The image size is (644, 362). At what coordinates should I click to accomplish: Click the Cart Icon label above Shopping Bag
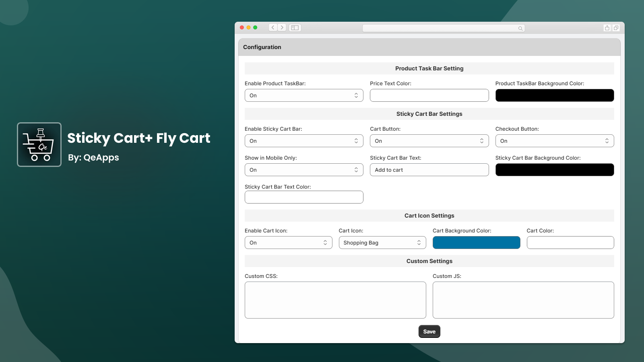click(351, 231)
